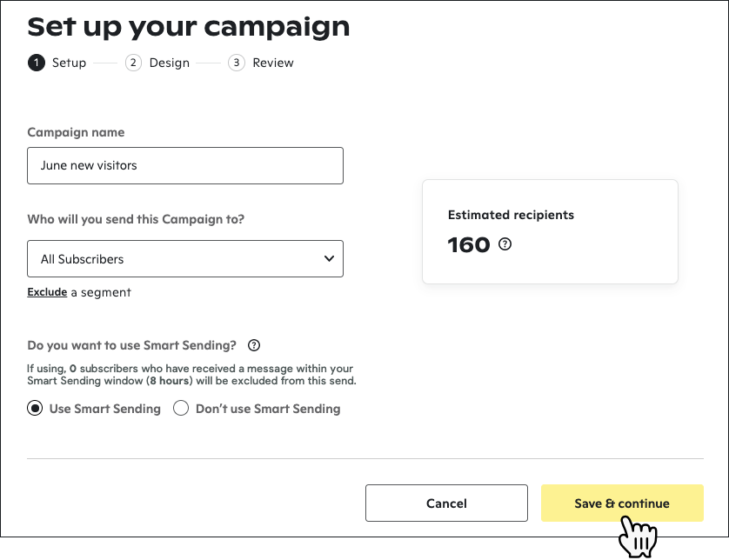
Task: Click the Estimated recipients card title
Action: pyautogui.click(x=511, y=215)
